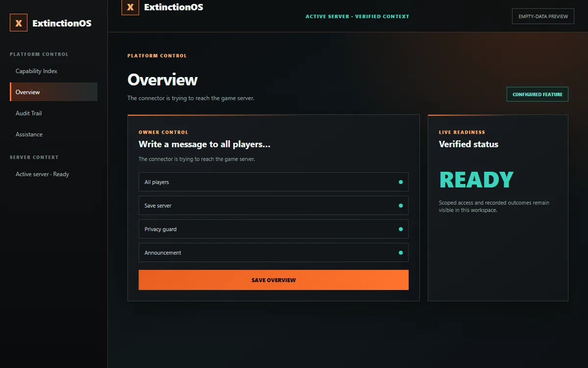Screen dimensions: 588x368
Task: Click the Owner Control label
Action: tap(163, 132)
